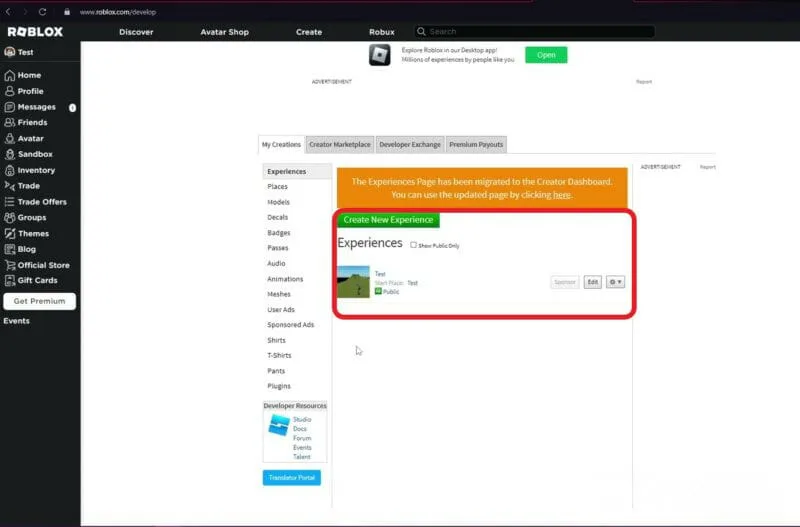Click the Sandbox icon in sidebar
800x527 pixels.
(10, 154)
